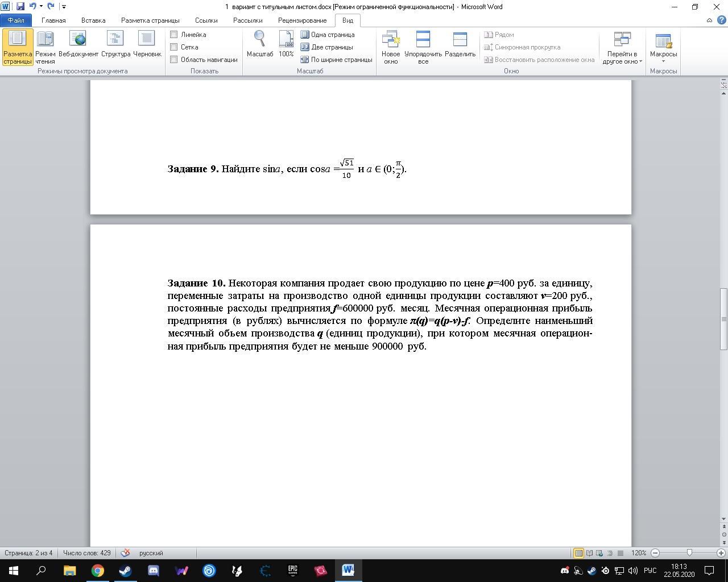Show Одна страница layout
728x582 pixels.
click(x=328, y=35)
